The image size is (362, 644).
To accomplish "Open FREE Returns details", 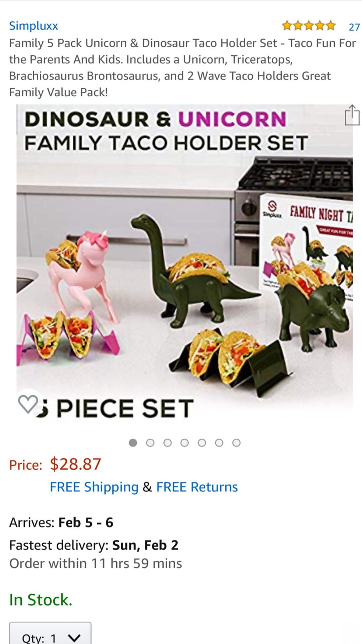I will (197, 487).
